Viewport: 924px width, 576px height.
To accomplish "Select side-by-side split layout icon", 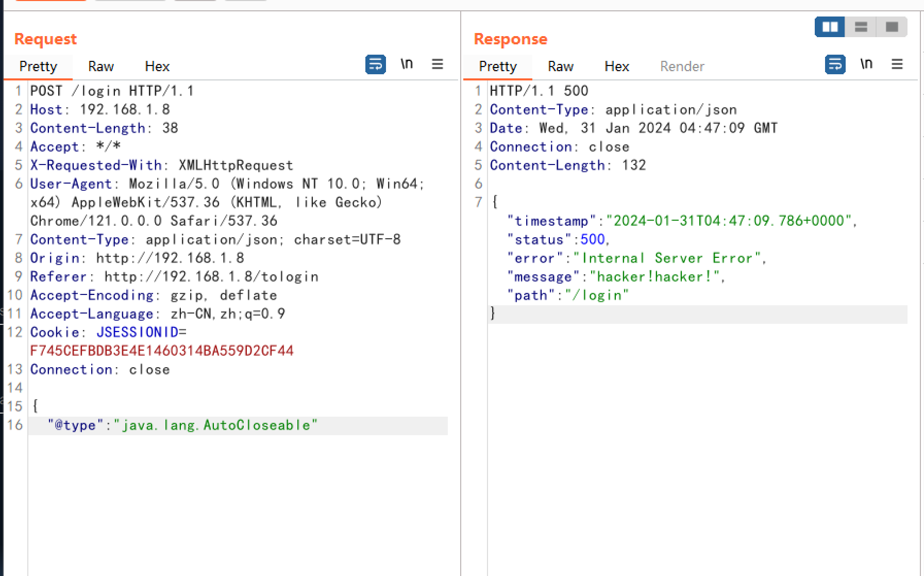I will [830, 27].
